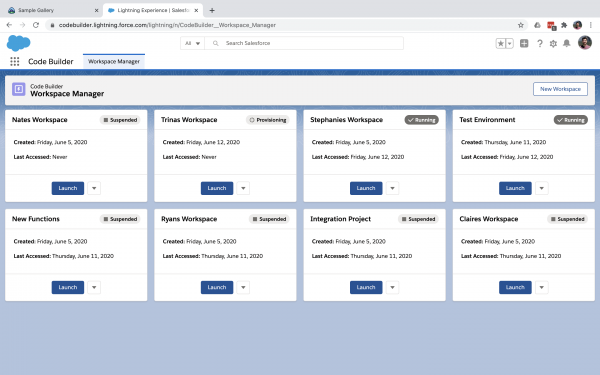Open the user profile avatar

tap(585, 42)
